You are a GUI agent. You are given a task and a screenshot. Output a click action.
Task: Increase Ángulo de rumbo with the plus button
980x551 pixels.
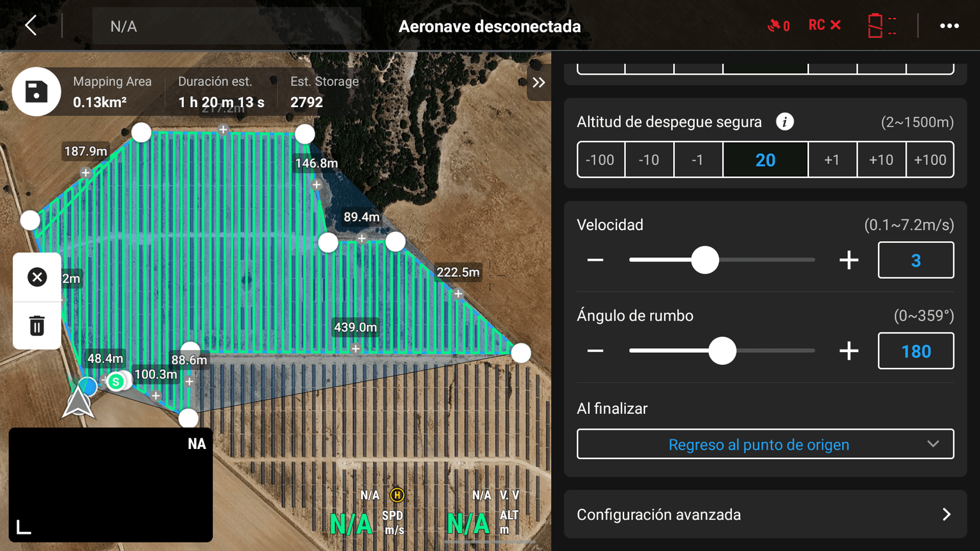(x=849, y=351)
